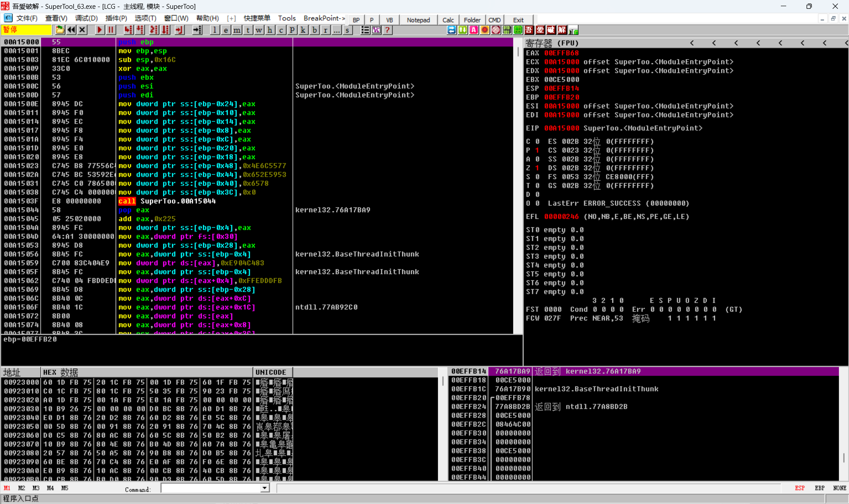This screenshot has height=504, width=849.
Task: Show breakpoints with the 'b' toolbar button
Action: [x=315, y=30]
